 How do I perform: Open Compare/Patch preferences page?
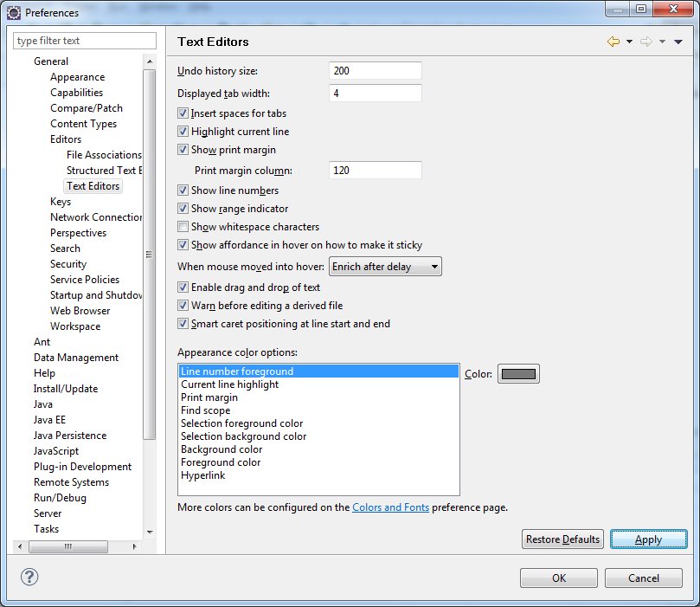coord(87,108)
